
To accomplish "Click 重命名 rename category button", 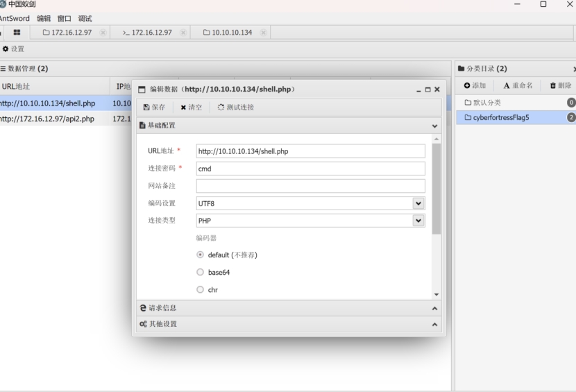I will click(x=518, y=85).
